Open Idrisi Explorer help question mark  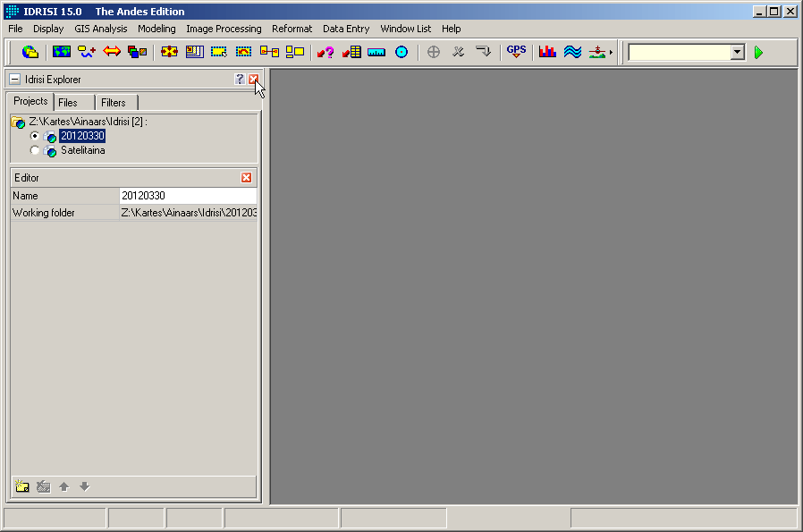[x=240, y=79]
